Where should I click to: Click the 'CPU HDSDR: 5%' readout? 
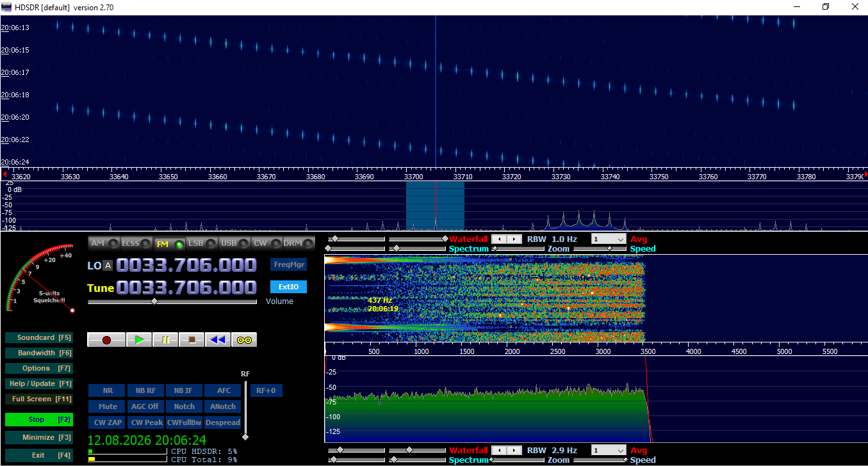(204, 451)
